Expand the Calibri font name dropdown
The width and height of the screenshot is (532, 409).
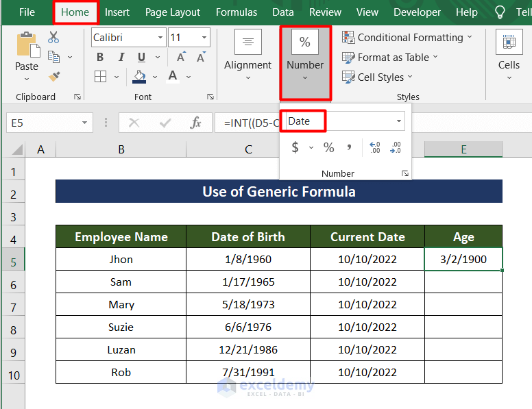(160, 38)
